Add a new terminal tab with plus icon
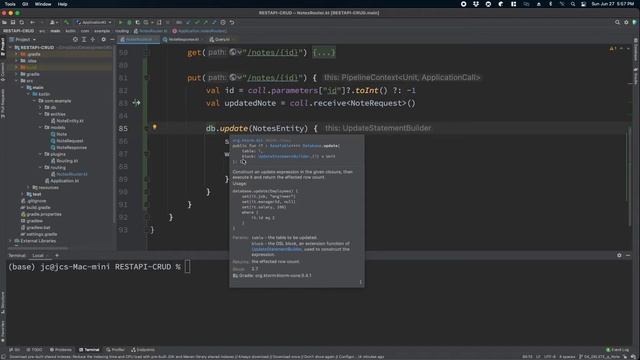Viewport: 640px width, 360px height. click(57, 255)
